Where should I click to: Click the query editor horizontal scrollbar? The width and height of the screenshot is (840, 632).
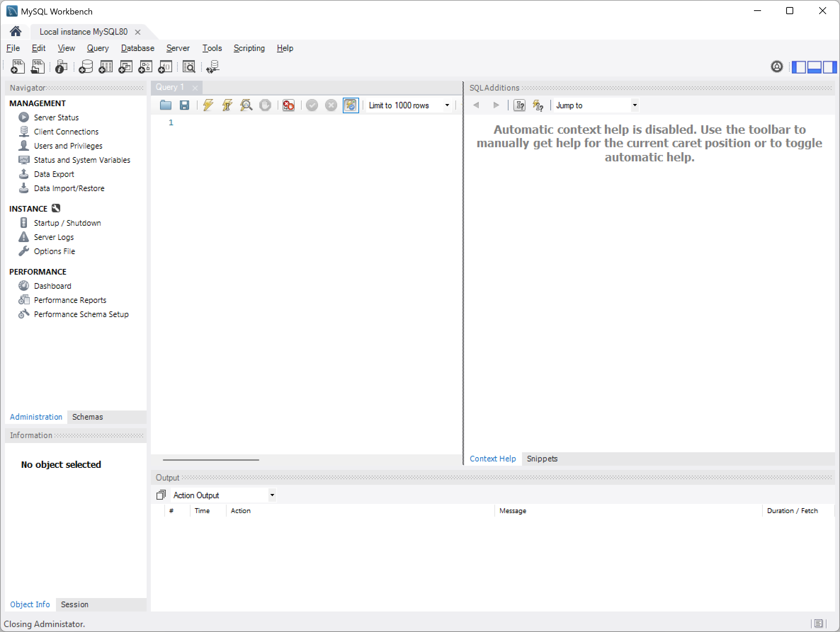(x=211, y=459)
